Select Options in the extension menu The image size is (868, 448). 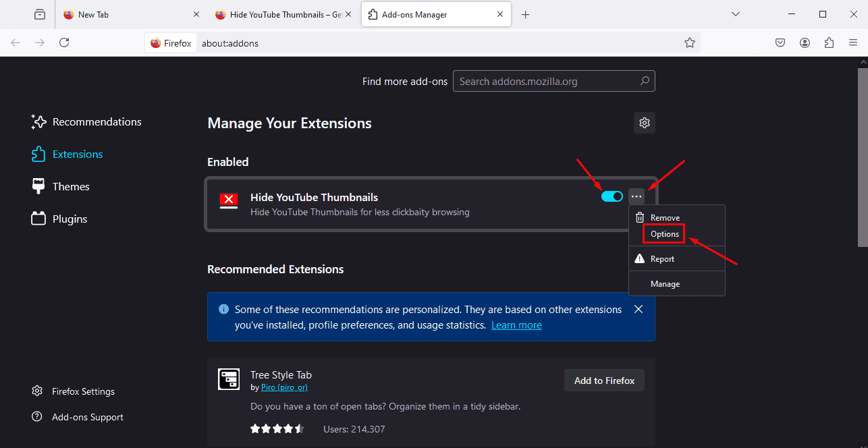point(664,234)
